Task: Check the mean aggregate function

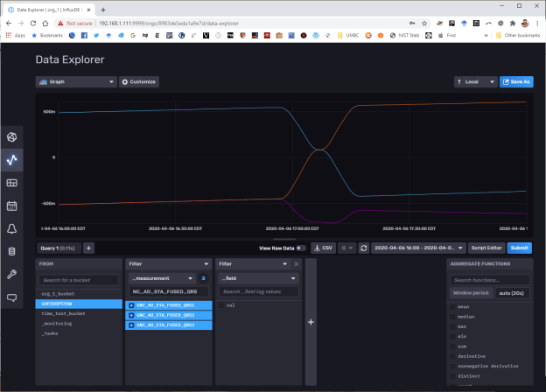Action: point(452,307)
